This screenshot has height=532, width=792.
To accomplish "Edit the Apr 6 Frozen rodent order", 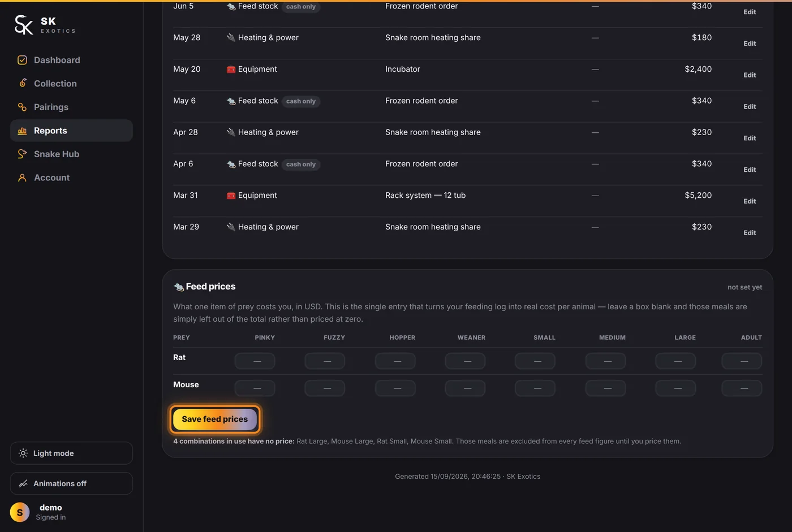I will pos(750,170).
